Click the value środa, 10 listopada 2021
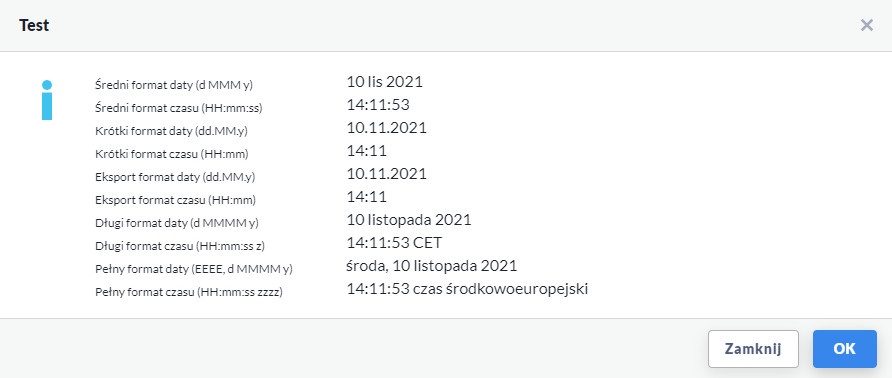 (x=432, y=266)
